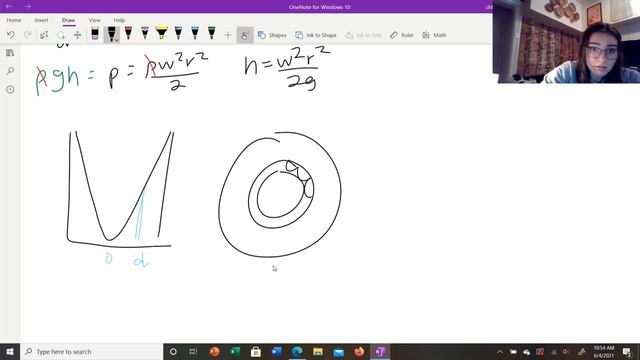Click the taskbar search box

click(91, 351)
